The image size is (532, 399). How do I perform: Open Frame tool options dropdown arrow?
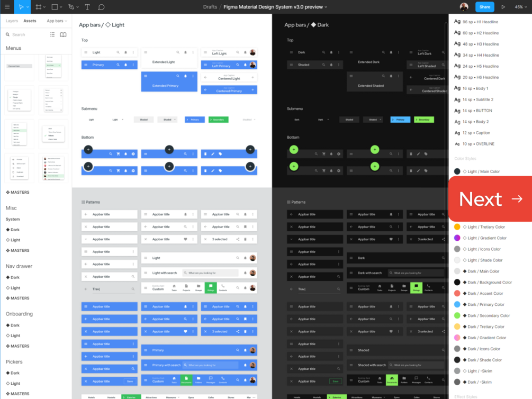pos(44,7)
